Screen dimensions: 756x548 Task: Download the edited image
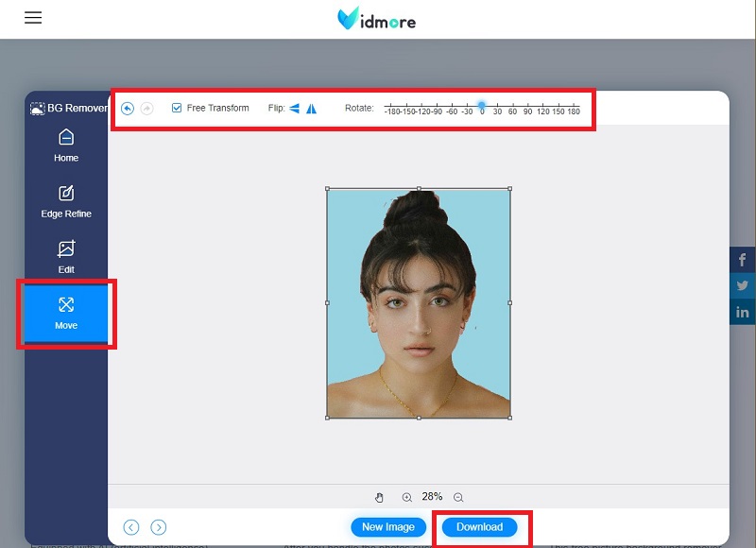pos(480,527)
